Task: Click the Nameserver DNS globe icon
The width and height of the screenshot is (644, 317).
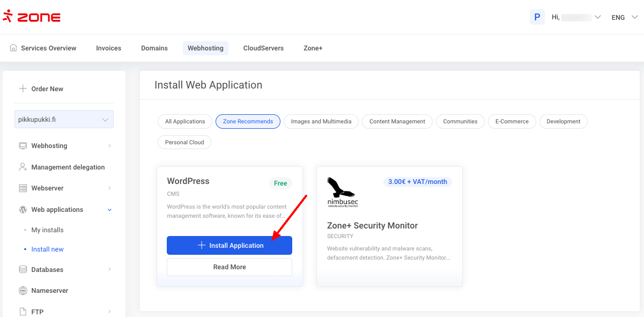Action: pos(23,291)
